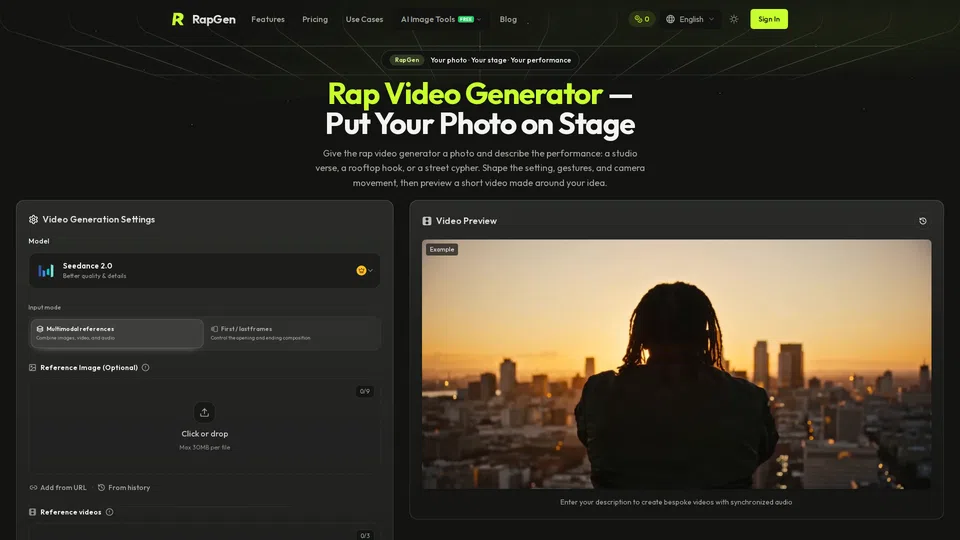Click the upload arrow icon
The height and width of the screenshot is (540, 960).
[x=204, y=413]
